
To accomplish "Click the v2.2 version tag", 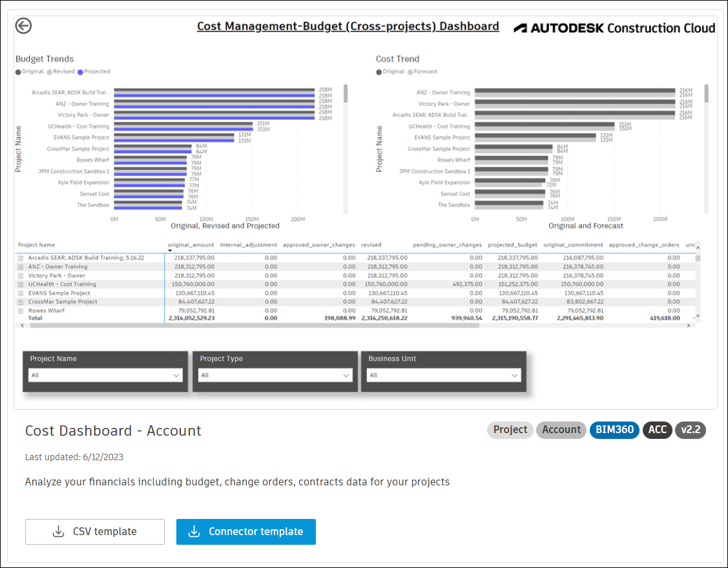I will tap(691, 430).
